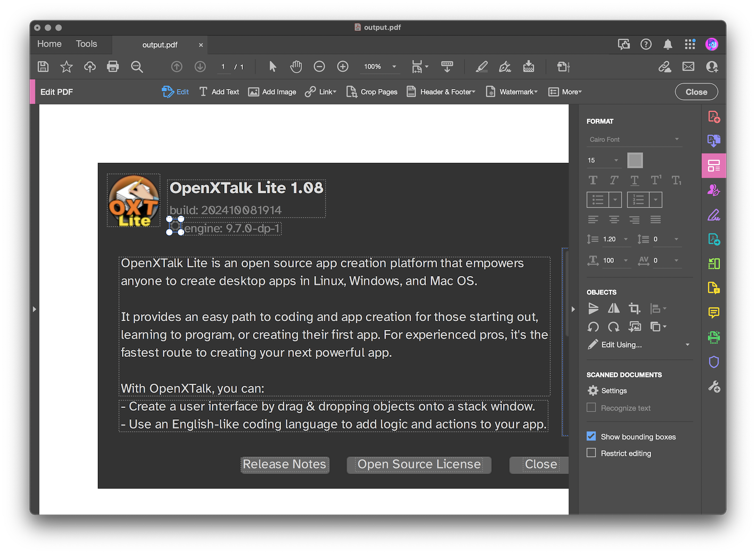Screen dimensions: 756x554
Task: Open the Link dropdown menu
Action: (x=321, y=92)
